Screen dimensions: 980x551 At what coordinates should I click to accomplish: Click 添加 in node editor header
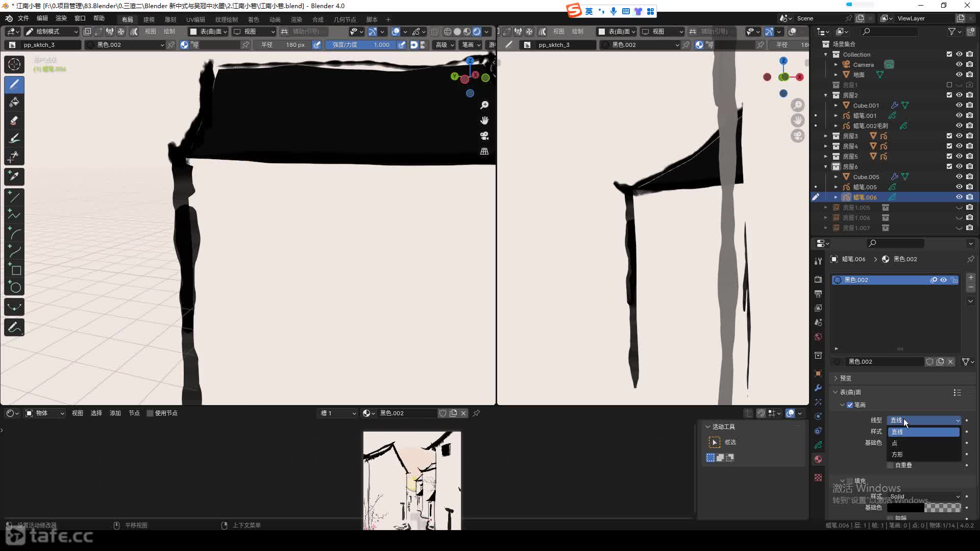click(115, 413)
